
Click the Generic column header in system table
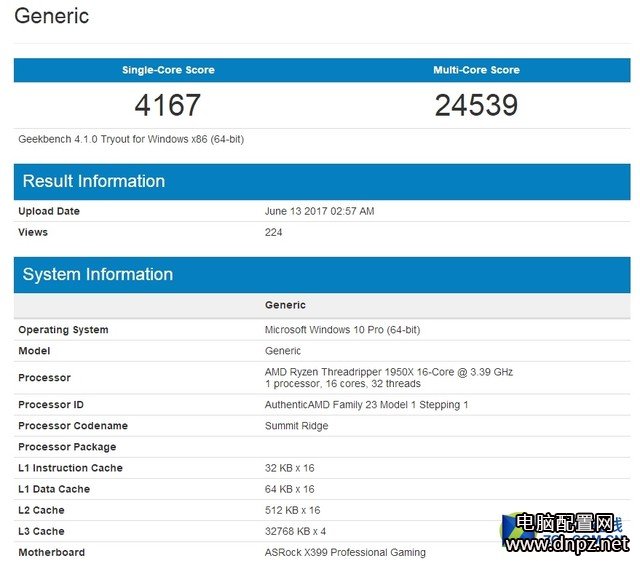285,305
